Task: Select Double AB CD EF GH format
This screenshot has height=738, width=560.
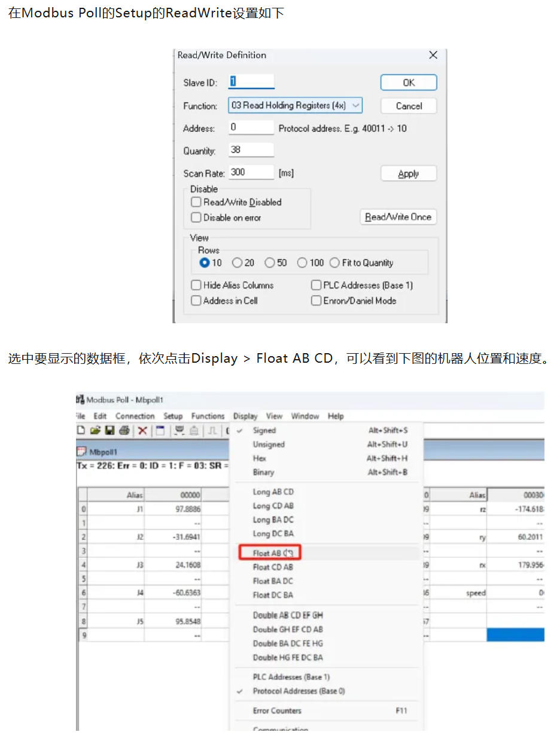Action: (x=288, y=615)
